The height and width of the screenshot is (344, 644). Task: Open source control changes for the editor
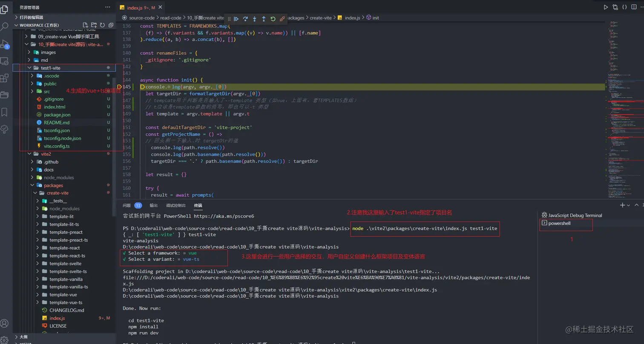pos(615,7)
